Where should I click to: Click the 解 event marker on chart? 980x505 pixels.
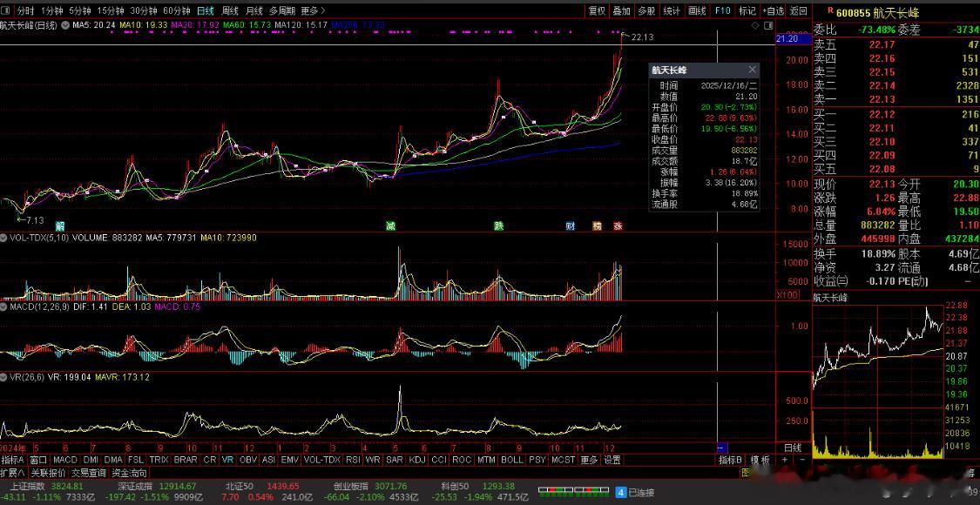coord(60,226)
